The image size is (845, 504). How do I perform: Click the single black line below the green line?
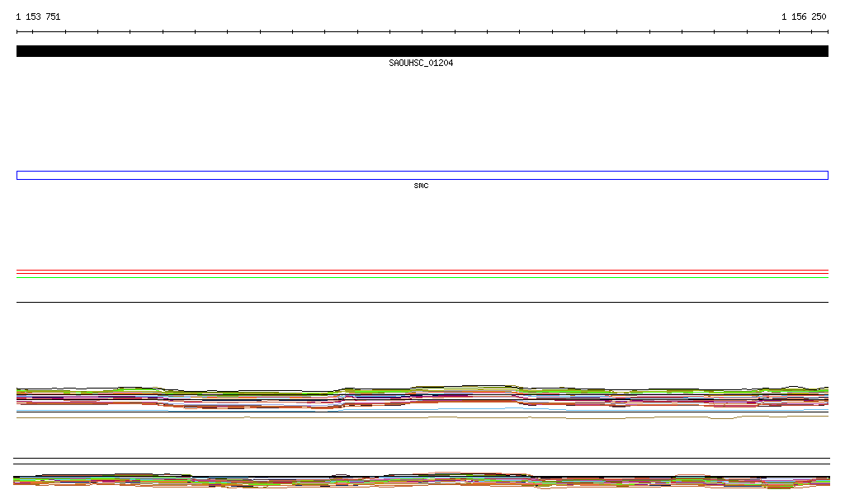[422, 302]
